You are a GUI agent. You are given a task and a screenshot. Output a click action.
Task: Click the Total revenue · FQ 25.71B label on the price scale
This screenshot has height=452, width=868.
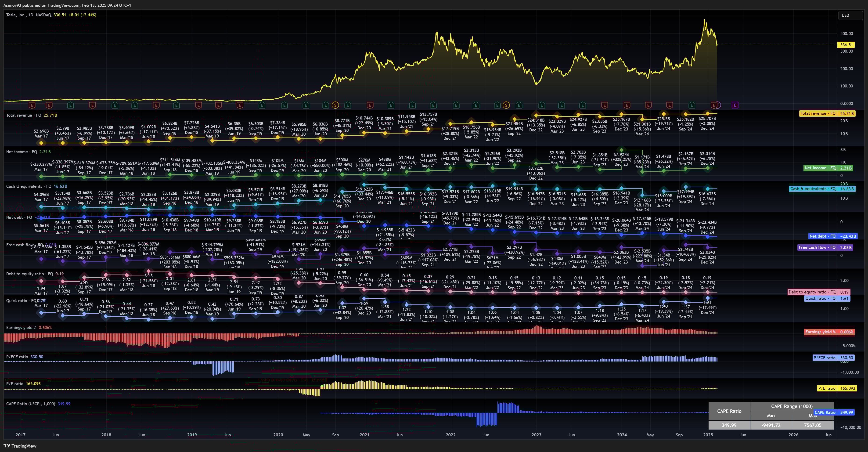coord(827,114)
